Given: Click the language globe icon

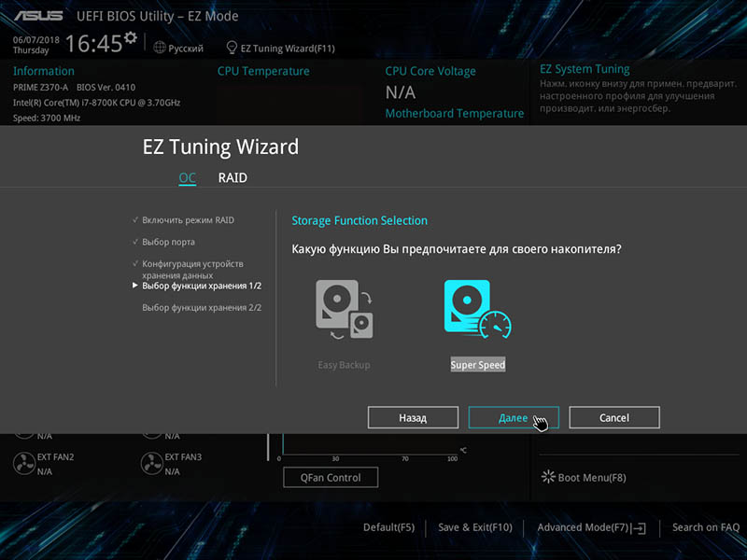Looking at the screenshot, I should (160, 48).
